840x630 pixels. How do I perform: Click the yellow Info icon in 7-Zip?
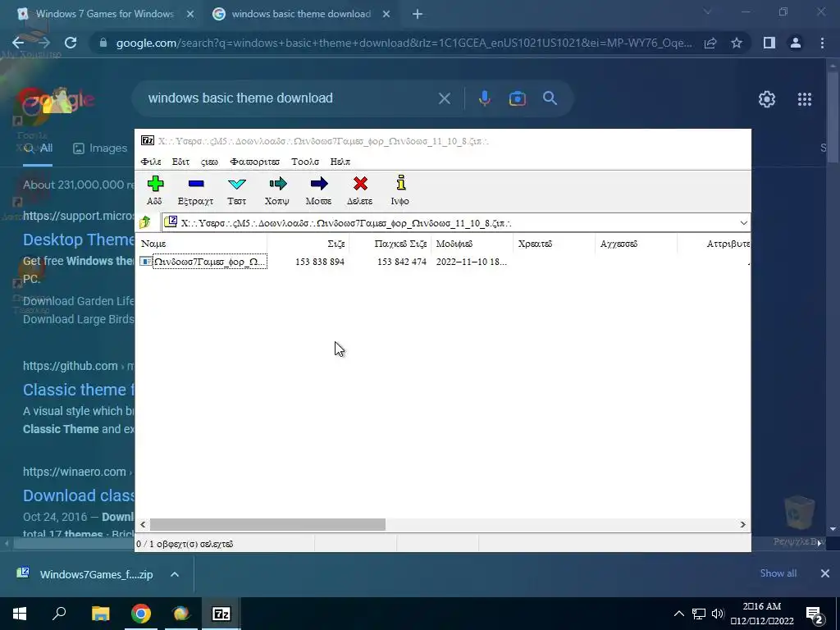[400, 183]
